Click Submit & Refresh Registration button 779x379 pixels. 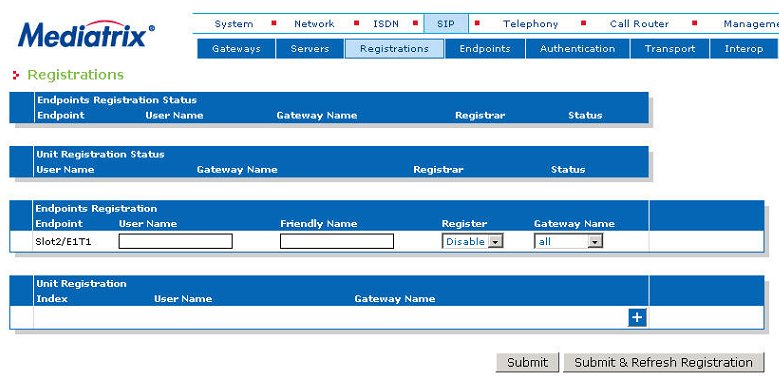[663, 363]
